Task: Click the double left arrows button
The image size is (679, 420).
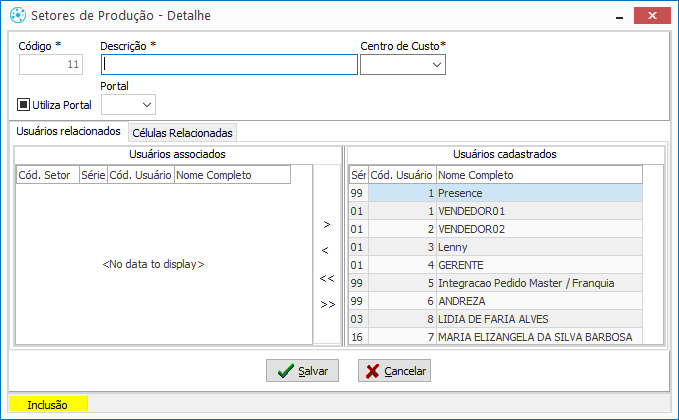Action: point(327,278)
